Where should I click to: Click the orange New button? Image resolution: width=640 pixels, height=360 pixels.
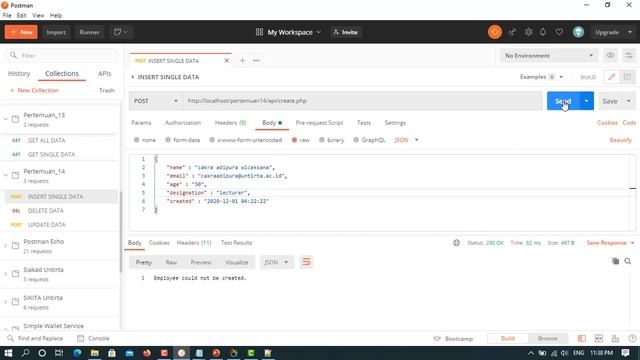click(21, 32)
